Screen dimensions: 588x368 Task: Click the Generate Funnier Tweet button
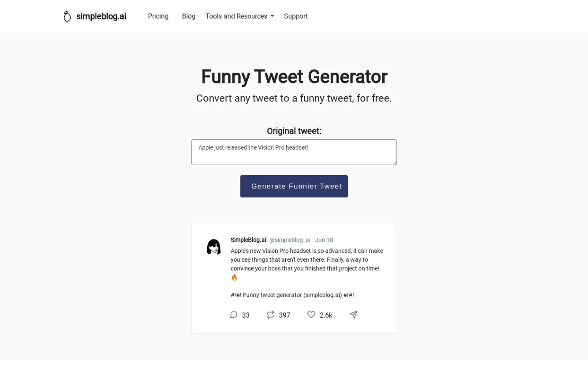[294, 186]
